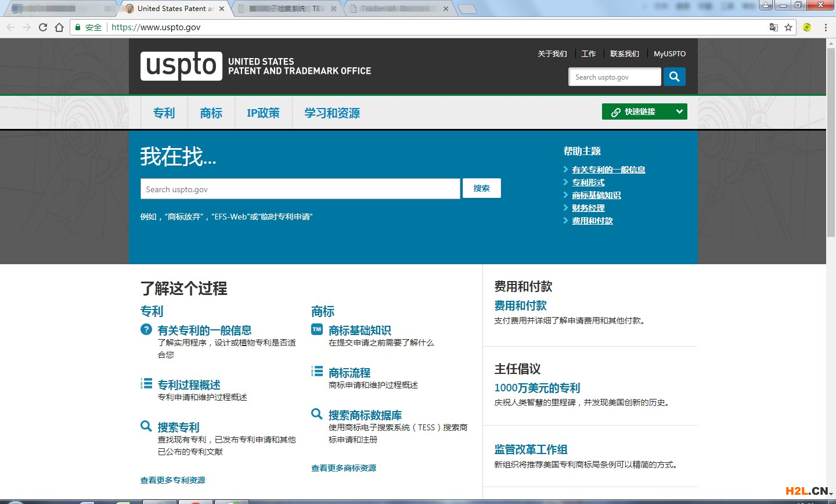Open help topic 专利形式
Viewport: 836px width, 504px height.
pos(588,182)
